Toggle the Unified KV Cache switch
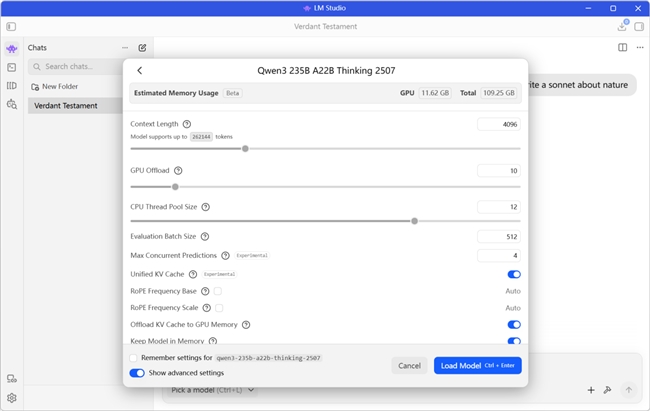The image size is (650, 411). coord(514,273)
